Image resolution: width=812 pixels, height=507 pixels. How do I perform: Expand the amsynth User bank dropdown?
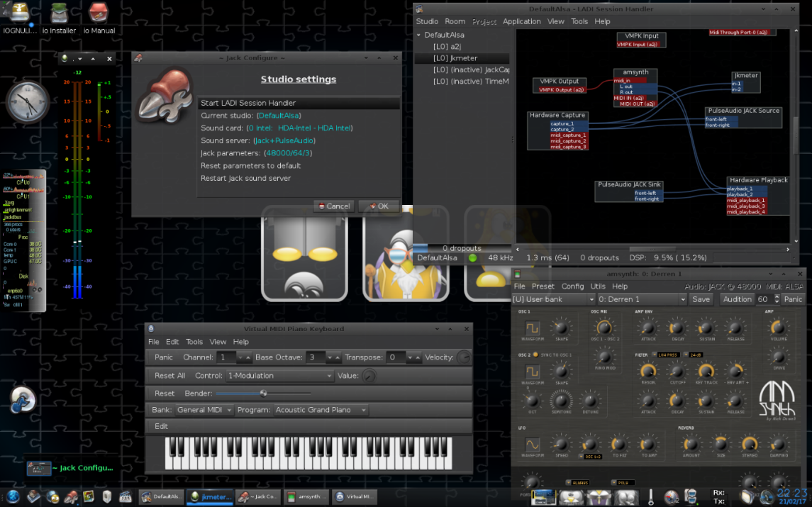pos(552,299)
